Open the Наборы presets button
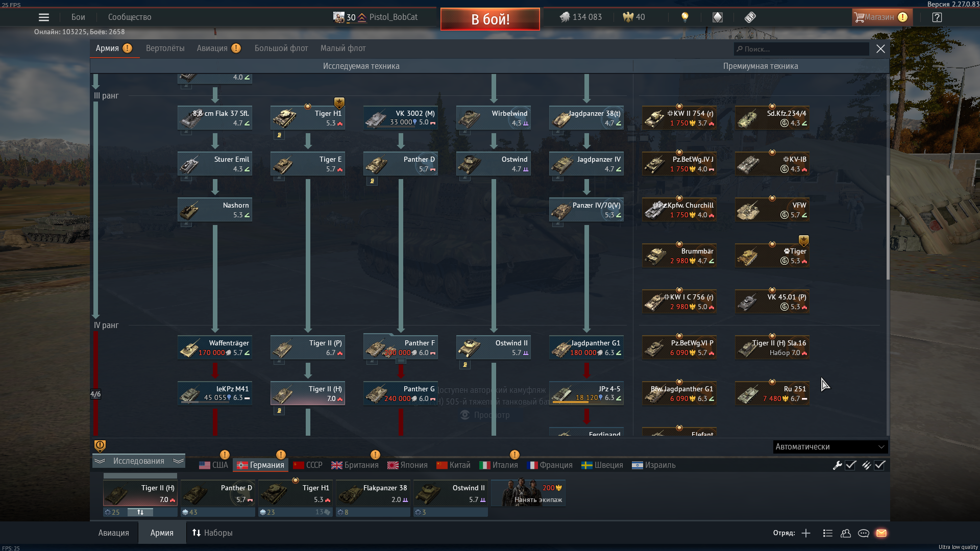The height and width of the screenshot is (551, 980). (x=212, y=533)
